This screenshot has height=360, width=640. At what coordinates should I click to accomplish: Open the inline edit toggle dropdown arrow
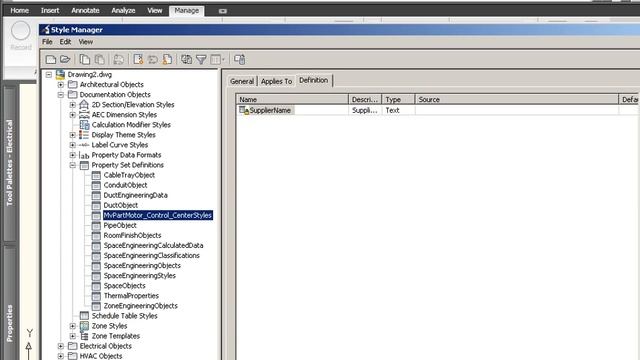tap(223, 60)
